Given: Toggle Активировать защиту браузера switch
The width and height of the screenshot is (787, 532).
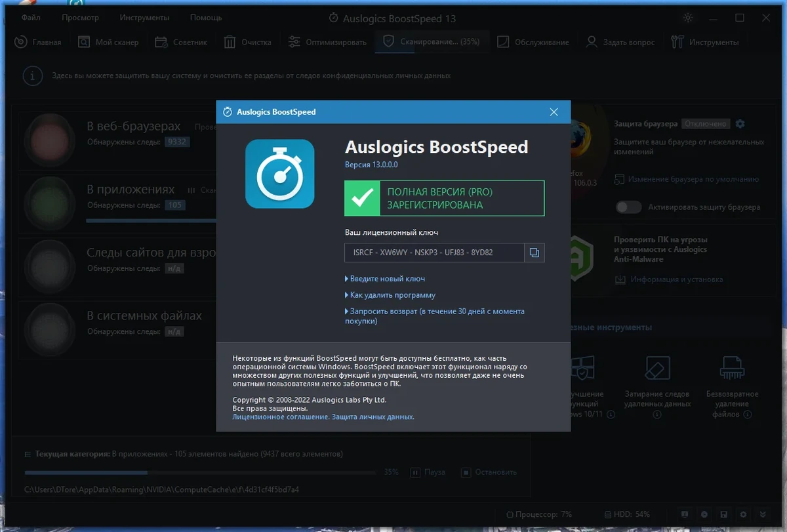Looking at the screenshot, I should [628, 207].
